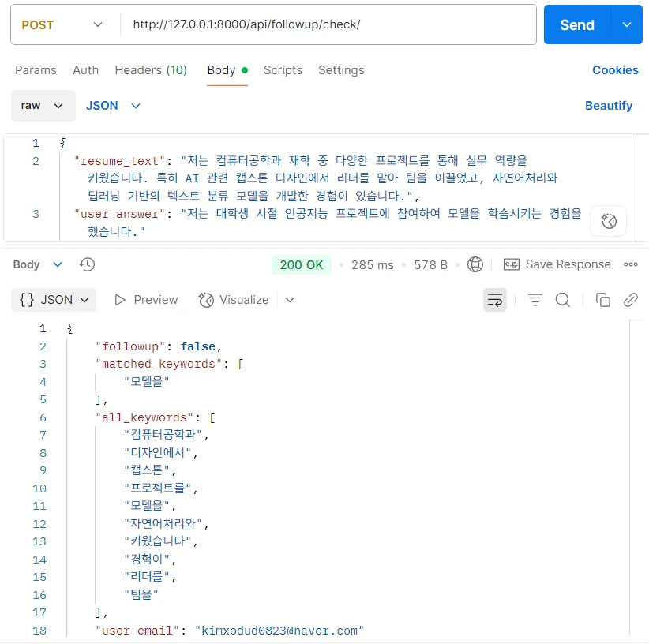The height and width of the screenshot is (644, 649).
Task: Switch to response Preview
Action: point(146,300)
